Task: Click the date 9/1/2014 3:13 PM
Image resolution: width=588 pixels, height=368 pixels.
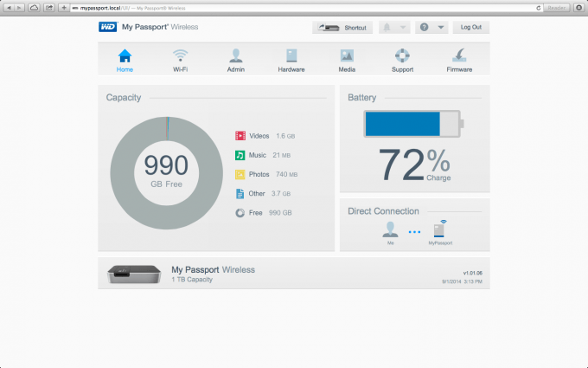Action: (462, 281)
